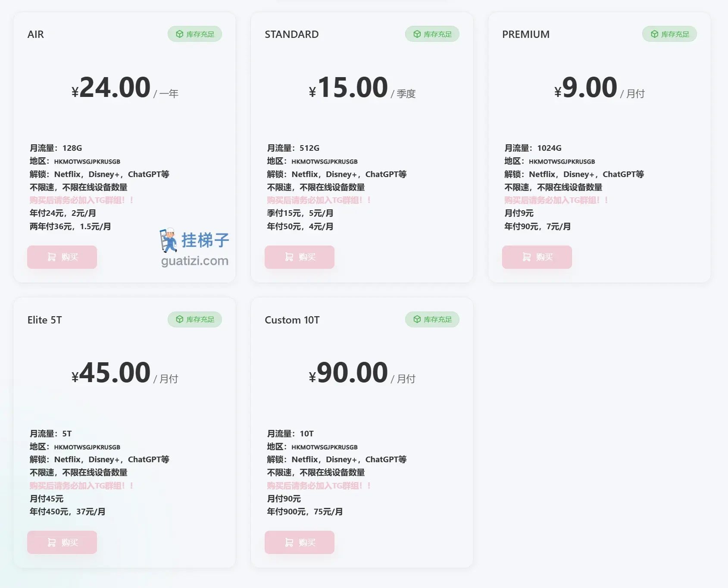The width and height of the screenshot is (728, 588).
Task: Click the cart icon in Custom 10T's 购买 button
Action: coord(288,542)
